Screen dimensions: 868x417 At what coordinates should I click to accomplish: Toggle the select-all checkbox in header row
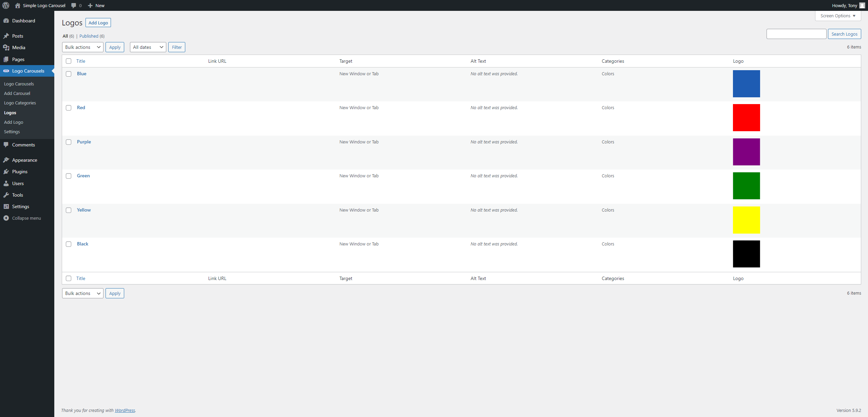[69, 61]
